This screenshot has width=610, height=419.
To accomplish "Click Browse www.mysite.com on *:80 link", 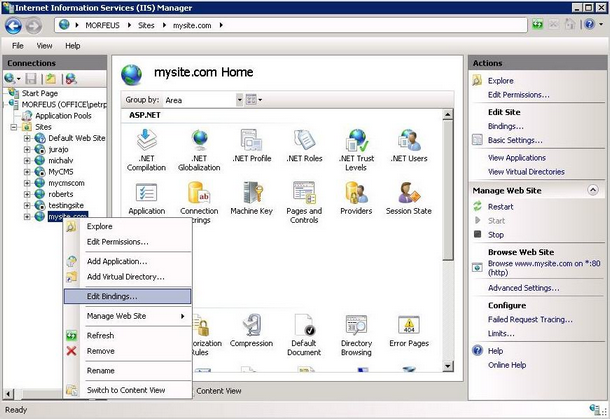I will 544,268.
